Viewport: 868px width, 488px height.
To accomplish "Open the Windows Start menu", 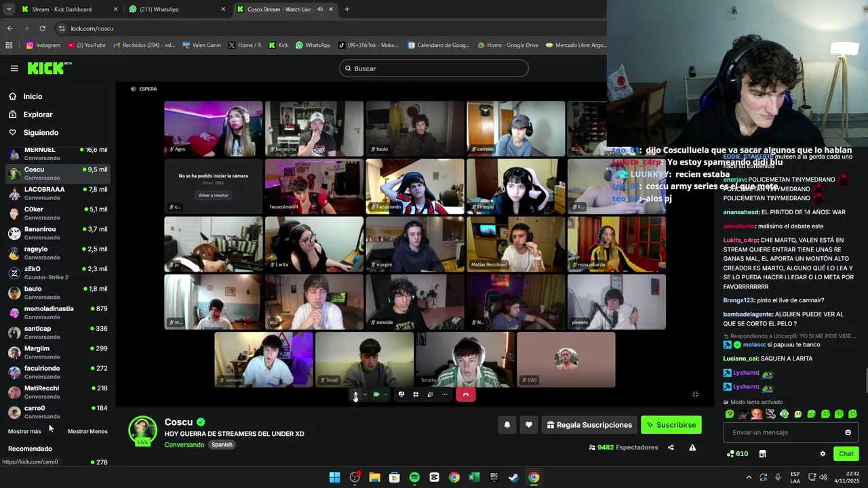I will coord(334,477).
